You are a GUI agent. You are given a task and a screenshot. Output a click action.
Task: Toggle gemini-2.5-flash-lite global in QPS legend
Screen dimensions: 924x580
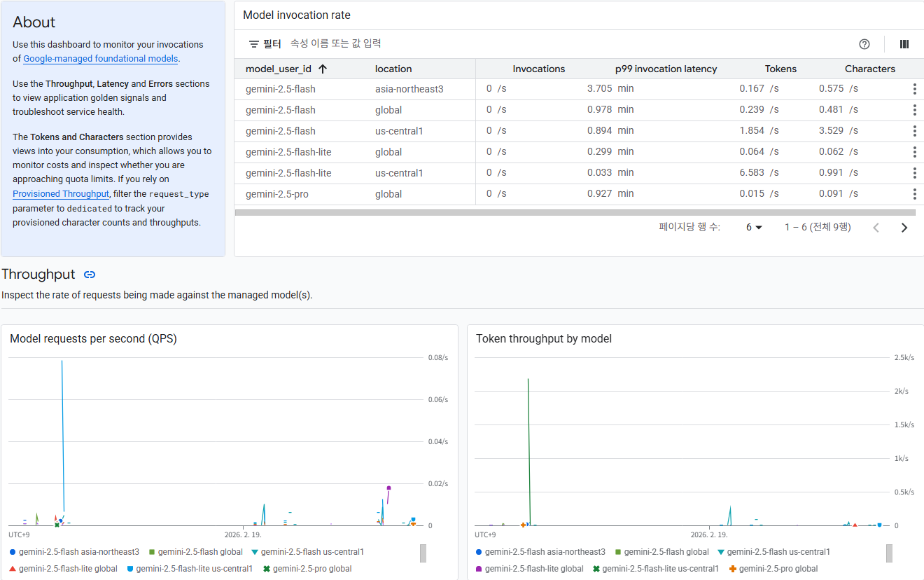click(x=63, y=569)
